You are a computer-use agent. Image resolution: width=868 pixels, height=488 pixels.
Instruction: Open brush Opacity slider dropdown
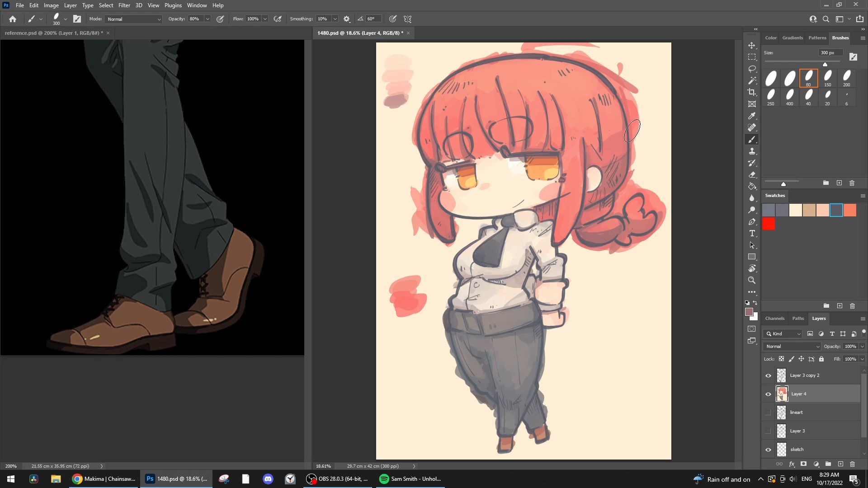(208, 19)
